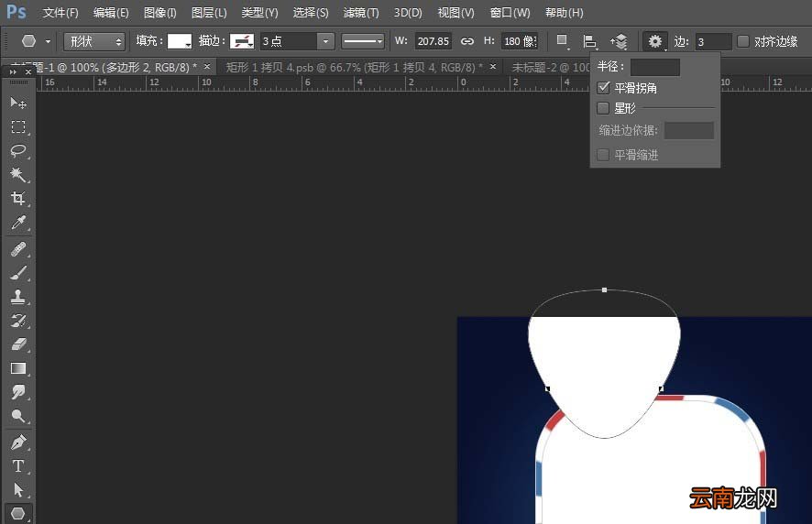Select the Dodge tool
Screen dimensions: 812x524
(x=18, y=416)
